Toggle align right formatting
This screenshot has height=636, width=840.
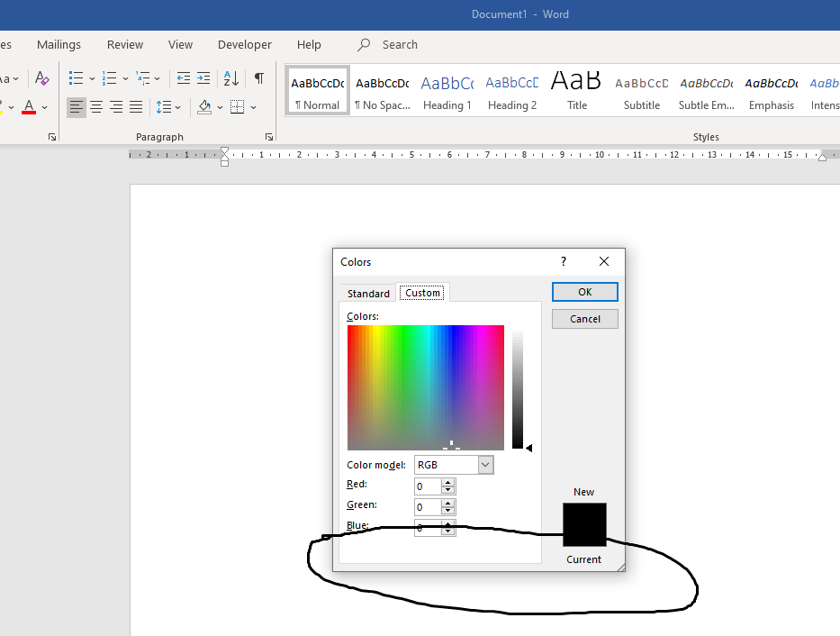pyautogui.click(x=116, y=107)
